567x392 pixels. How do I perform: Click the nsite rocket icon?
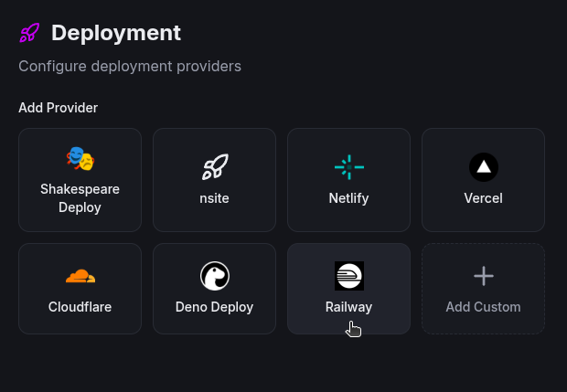pyautogui.click(x=214, y=167)
